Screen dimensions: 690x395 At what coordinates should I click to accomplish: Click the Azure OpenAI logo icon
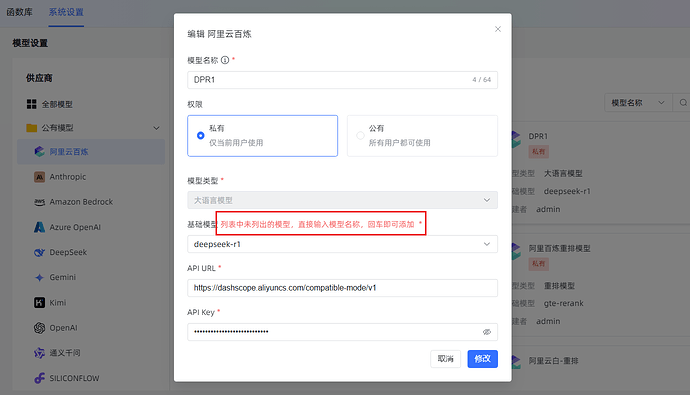pyautogui.click(x=39, y=227)
